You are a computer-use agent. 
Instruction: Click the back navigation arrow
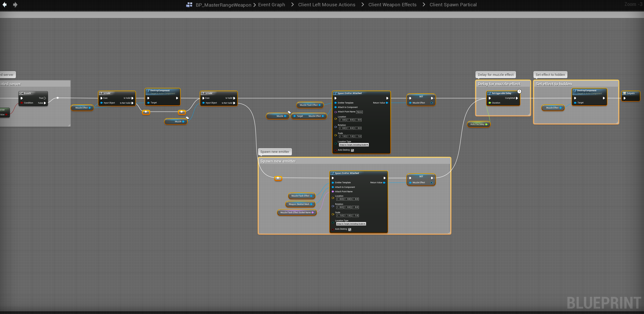pyautogui.click(x=4, y=5)
